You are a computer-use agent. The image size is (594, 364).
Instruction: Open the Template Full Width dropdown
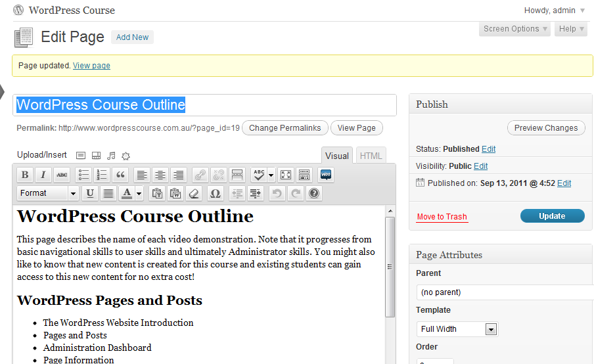click(x=457, y=329)
